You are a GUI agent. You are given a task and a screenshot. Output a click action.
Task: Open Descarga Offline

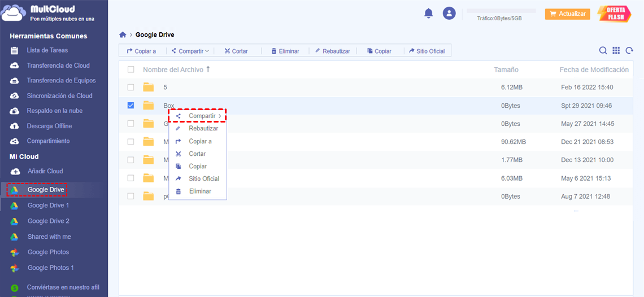point(49,126)
